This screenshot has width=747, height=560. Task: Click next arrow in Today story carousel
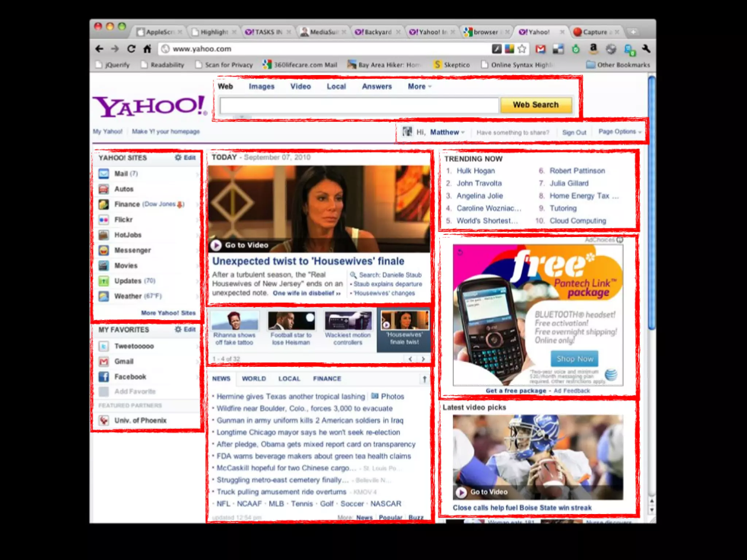click(423, 359)
